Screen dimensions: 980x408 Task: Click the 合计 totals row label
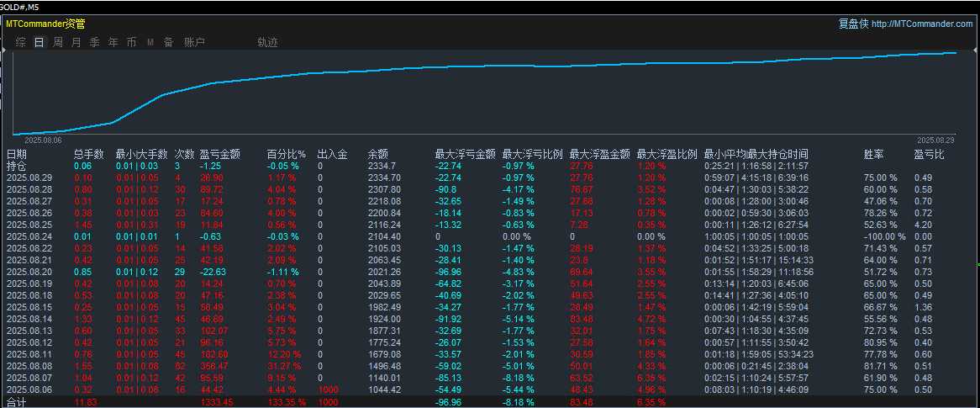(x=17, y=402)
